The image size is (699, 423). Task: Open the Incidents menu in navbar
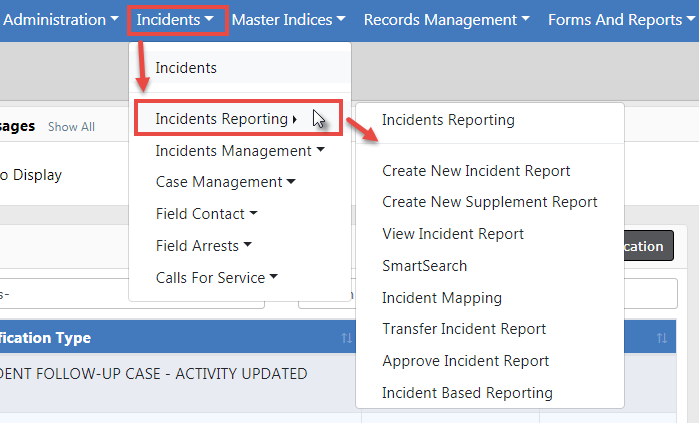click(175, 19)
